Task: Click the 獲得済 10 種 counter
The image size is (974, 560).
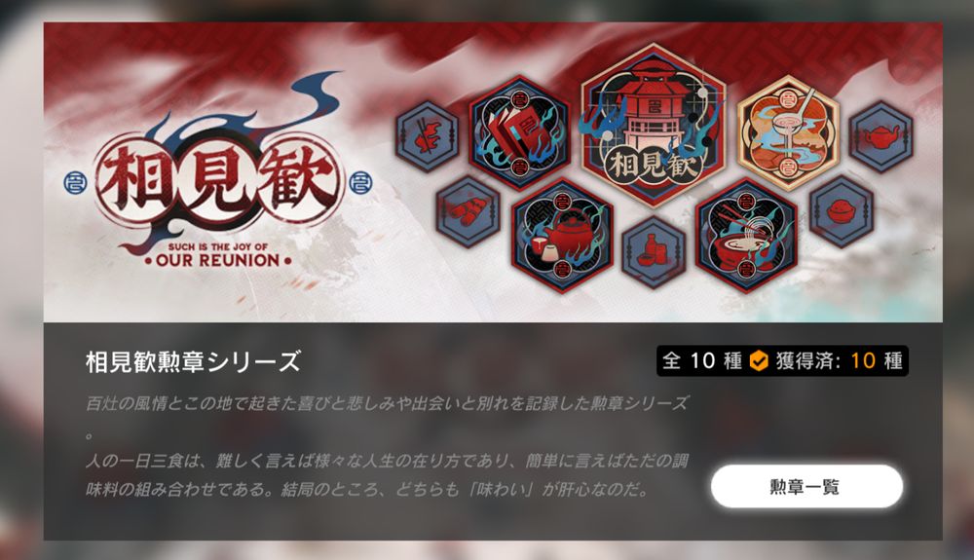Action: point(839,360)
